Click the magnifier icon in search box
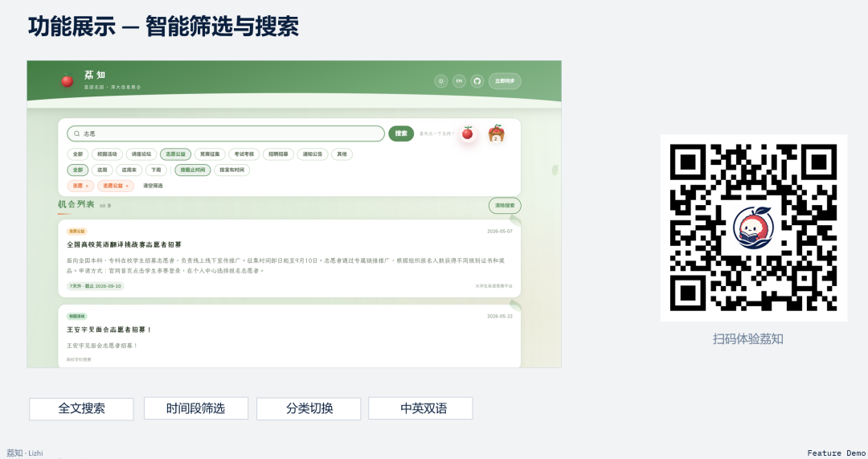The image size is (868, 459). pyautogui.click(x=77, y=133)
